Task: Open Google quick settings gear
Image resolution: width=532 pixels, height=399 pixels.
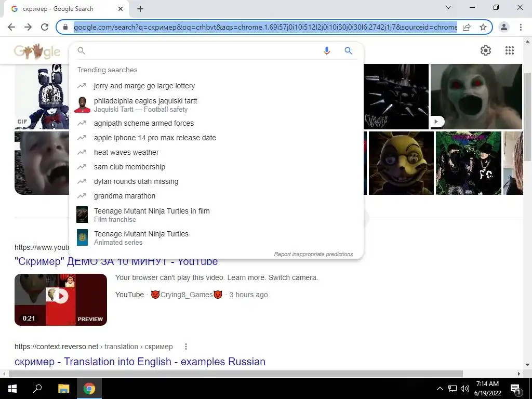Action: 486,50
